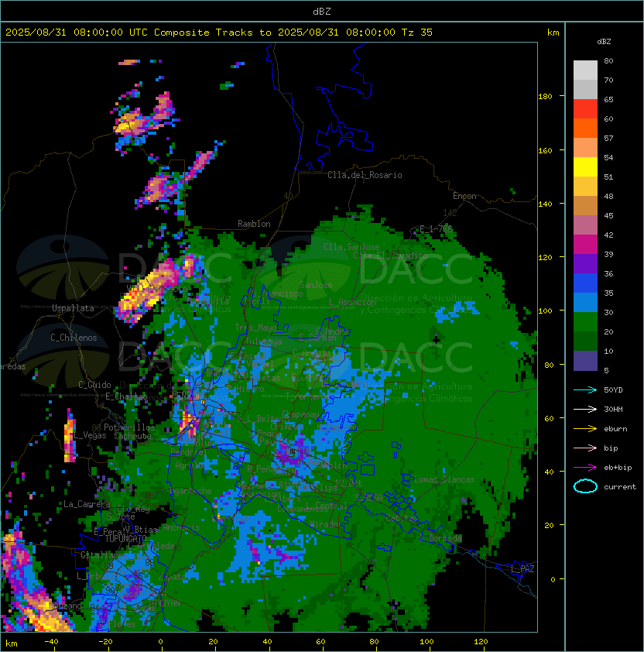Click the 'Potrerillos' map label
This screenshot has height=652, width=644.
129,427
